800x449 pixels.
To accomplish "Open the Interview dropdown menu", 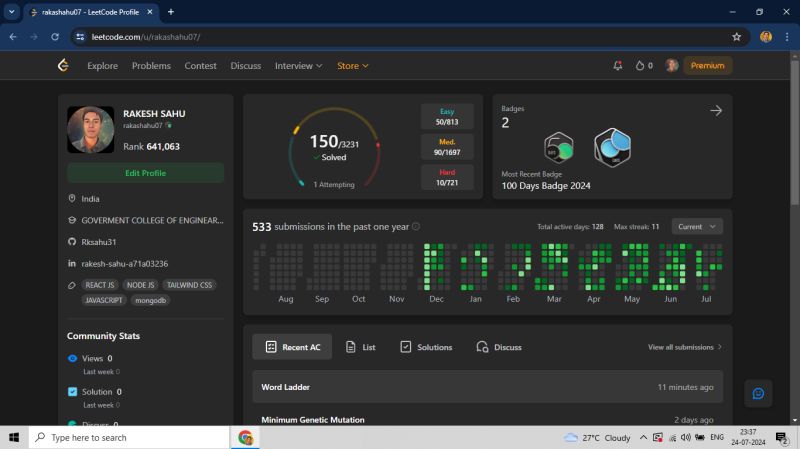I will 298,66.
